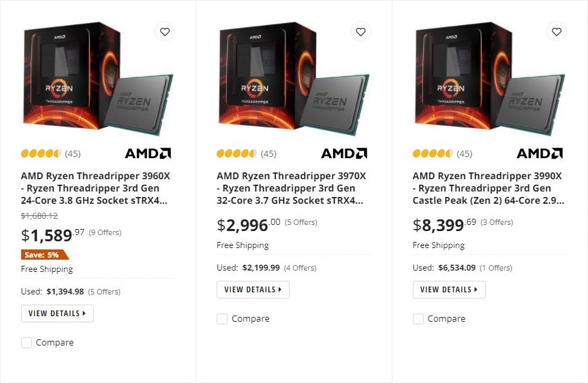Viewport: 588px width, 383px height.
Task: Click AMD brand logo on 3990X card
Action: pos(540,153)
